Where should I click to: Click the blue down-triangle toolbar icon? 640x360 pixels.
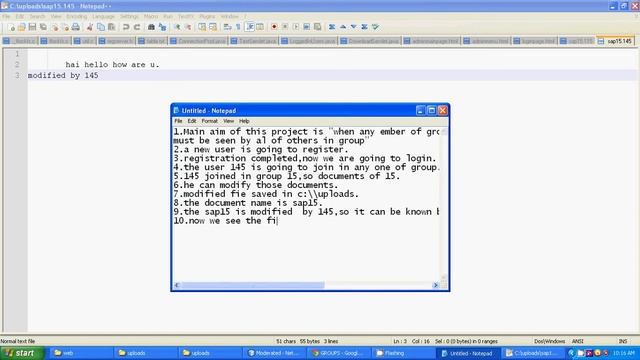click(x=354, y=27)
